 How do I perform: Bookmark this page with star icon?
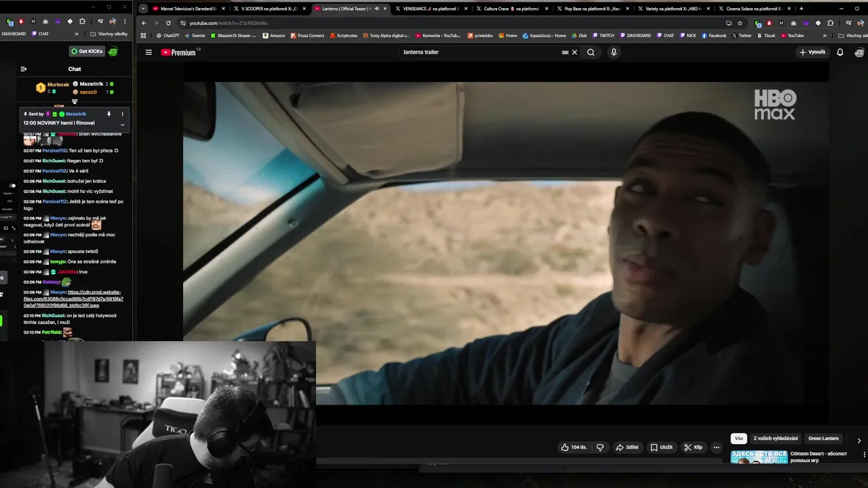click(x=740, y=23)
